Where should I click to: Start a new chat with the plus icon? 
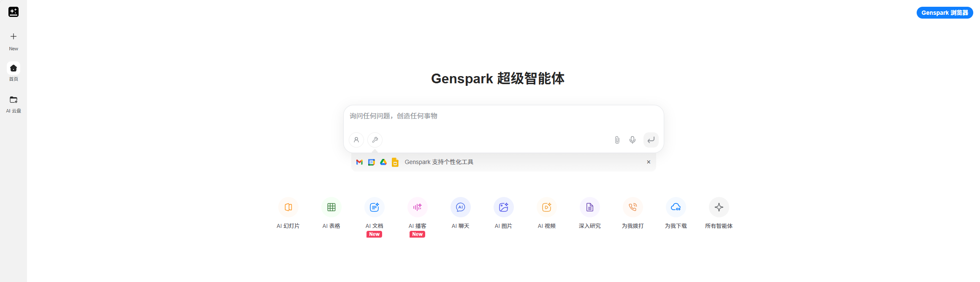(x=14, y=36)
